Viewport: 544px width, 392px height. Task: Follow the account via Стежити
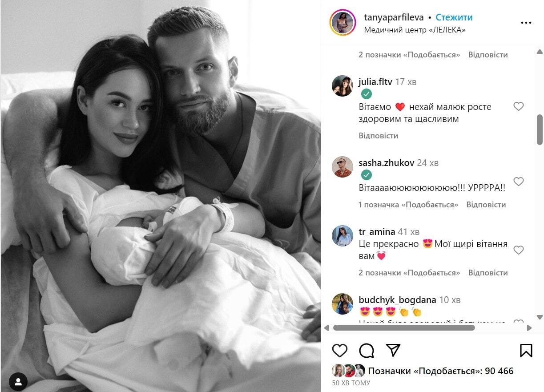(x=454, y=17)
